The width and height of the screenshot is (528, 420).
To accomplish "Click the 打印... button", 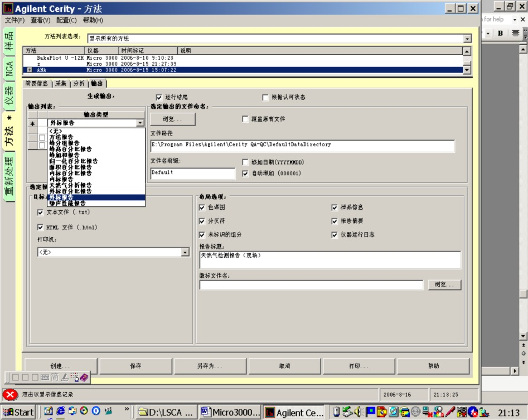I will (359, 366).
